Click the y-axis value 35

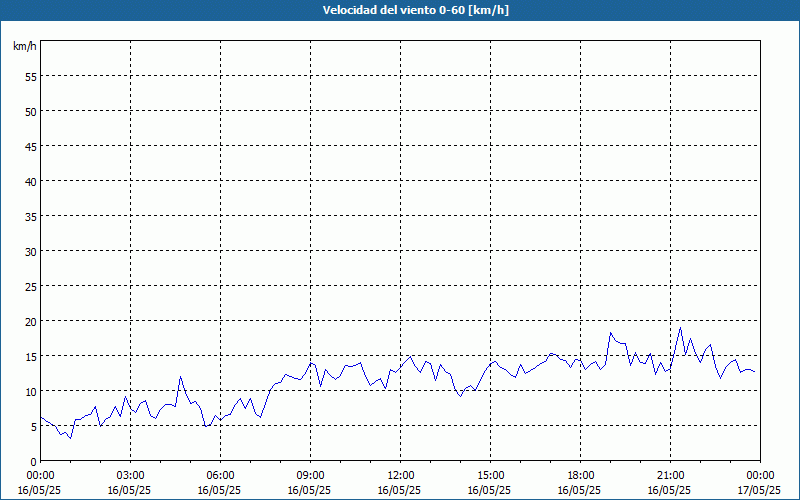coord(31,217)
